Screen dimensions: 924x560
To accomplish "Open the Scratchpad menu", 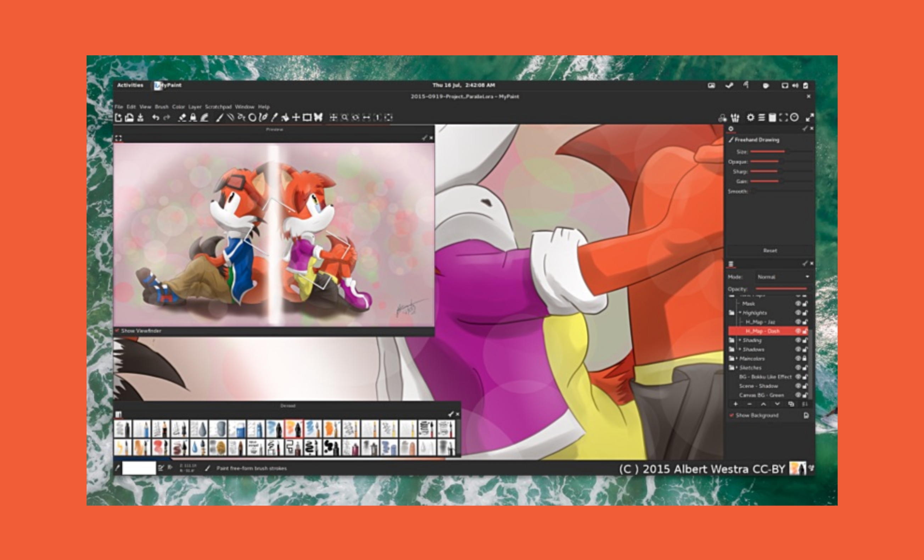I will tap(218, 107).
